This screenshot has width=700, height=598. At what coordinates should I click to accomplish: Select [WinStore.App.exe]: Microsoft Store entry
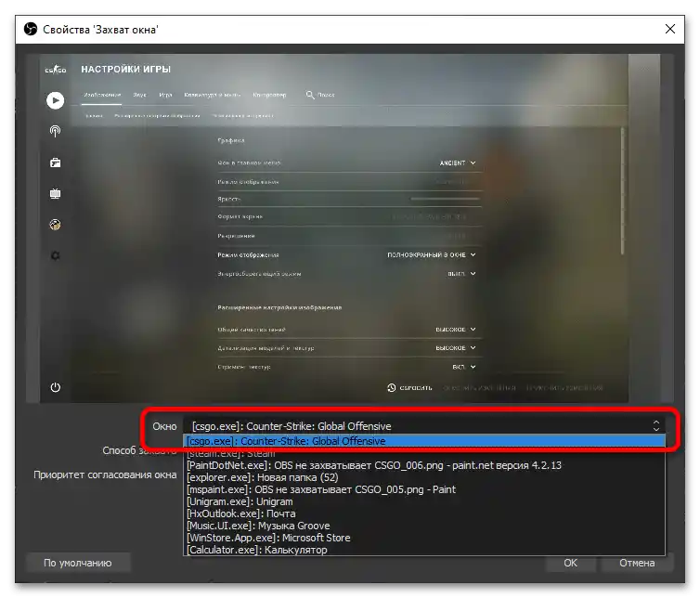pyautogui.click(x=424, y=538)
